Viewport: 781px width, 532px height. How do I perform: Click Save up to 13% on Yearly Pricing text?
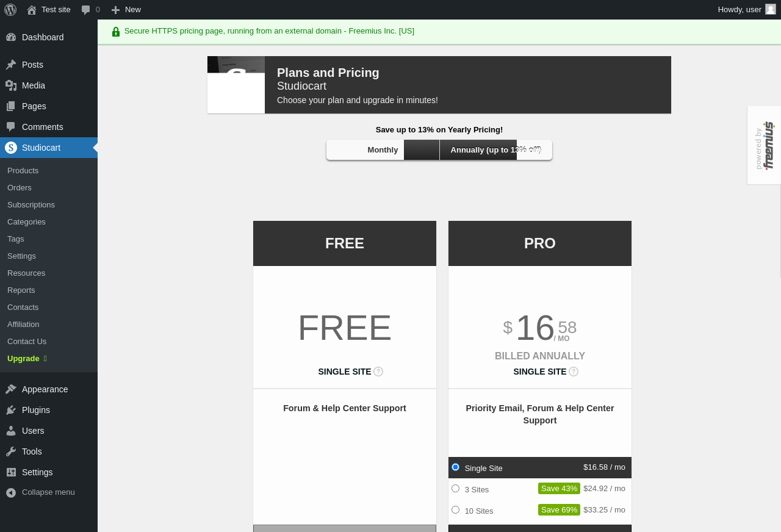point(439,130)
